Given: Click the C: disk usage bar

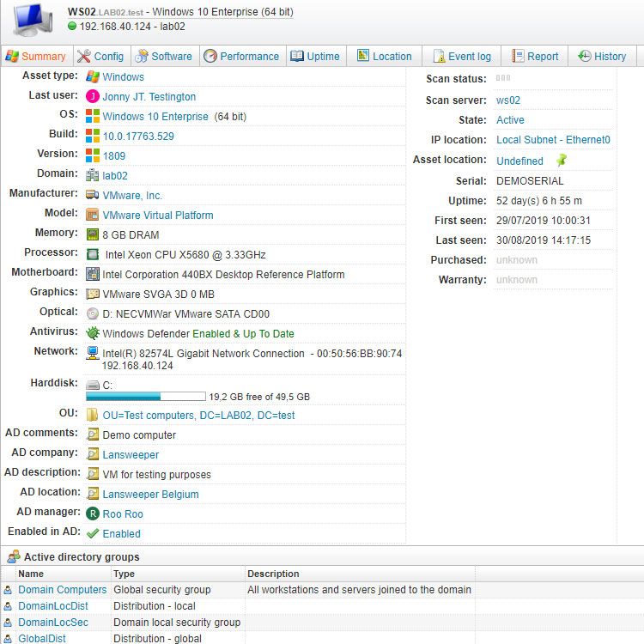Looking at the screenshot, I should pyautogui.click(x=146, y=397).
